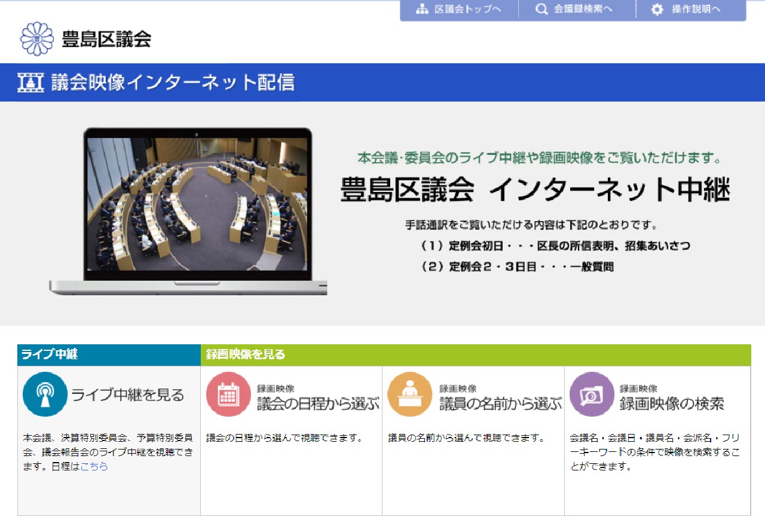Click the 豊島区議会 header title text

pyautogui.click(x=106, y=39)
